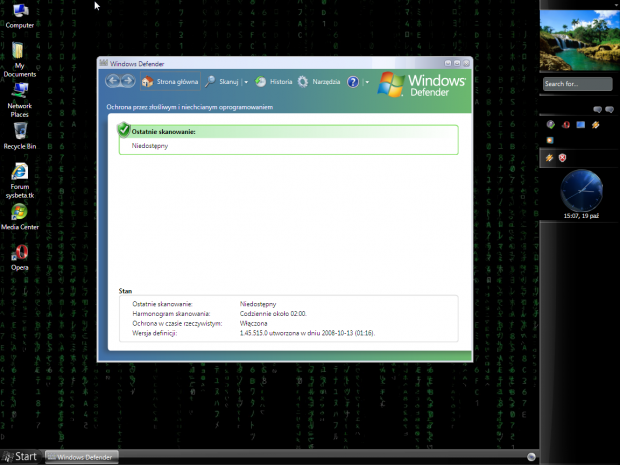The width and height of the screenshot is (620, 465).
Task: Click the Niedostępny text under the status banner
Action: point(150,146)
